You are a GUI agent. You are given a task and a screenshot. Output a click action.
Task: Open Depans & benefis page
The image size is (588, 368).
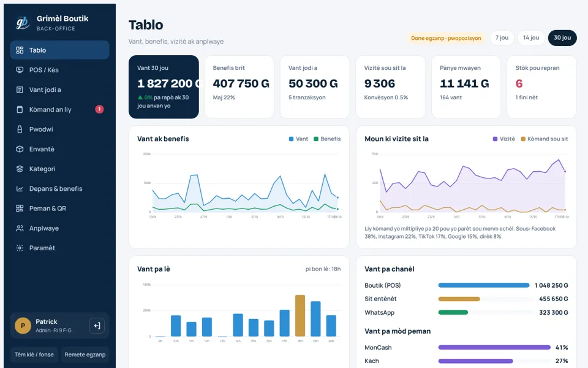tap(59, 188)
